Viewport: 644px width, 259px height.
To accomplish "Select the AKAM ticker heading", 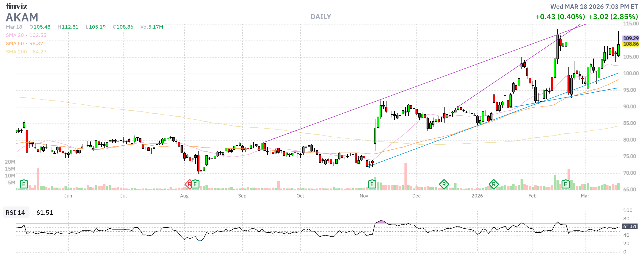I will point(22,18).
